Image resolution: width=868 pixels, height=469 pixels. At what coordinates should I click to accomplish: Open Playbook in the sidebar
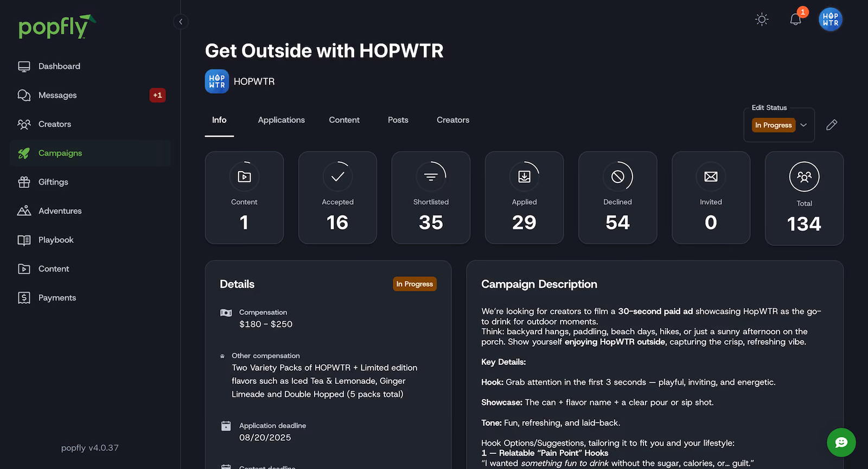pyautogui.click(x=90, y=240)
